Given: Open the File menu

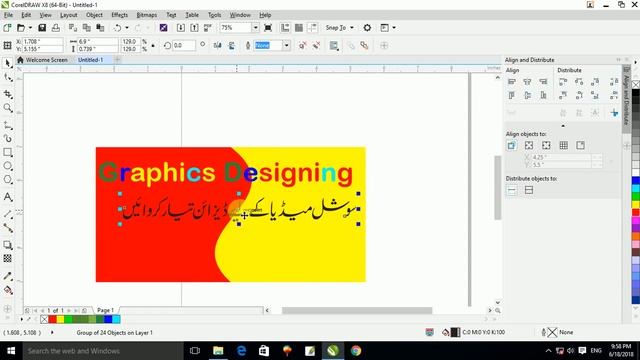Looking at the screenshot, I should (8, 15).
